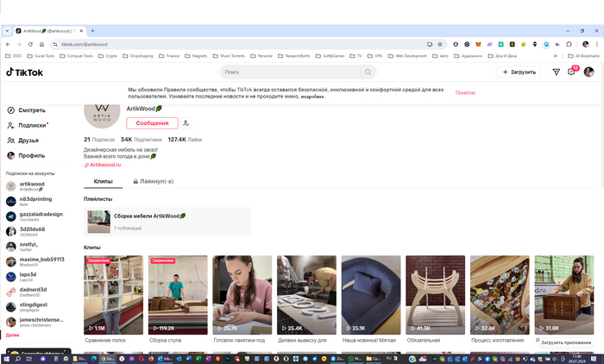
Task: Open Друзья in the sidebar
Action: (23, 141)
